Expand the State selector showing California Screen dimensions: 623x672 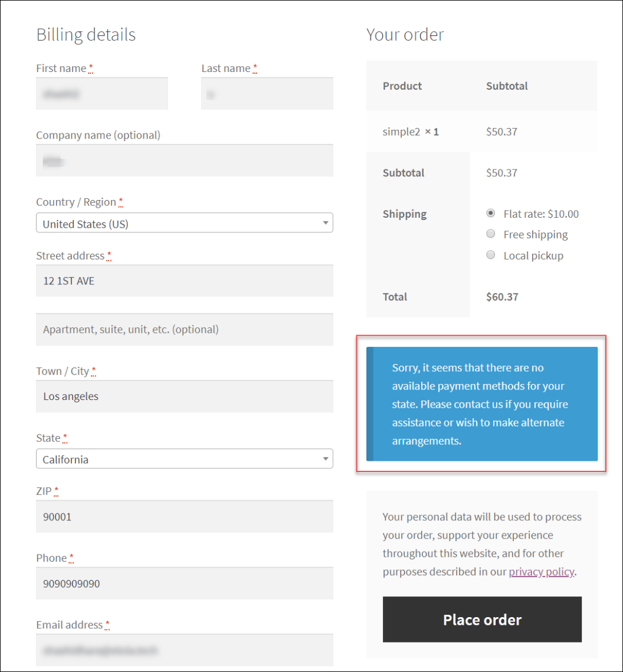(184, 458)
